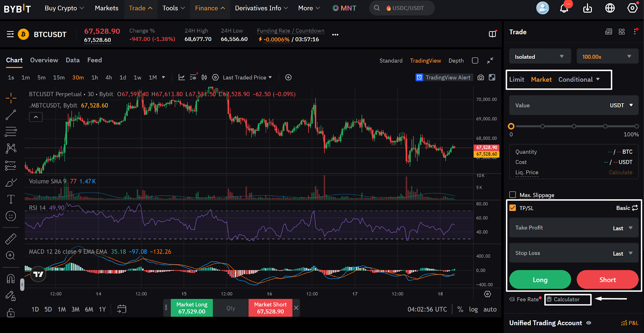Screen dimensions: 644x333
Task: Open the Overview tab
Action: click(x=44, y=60)
